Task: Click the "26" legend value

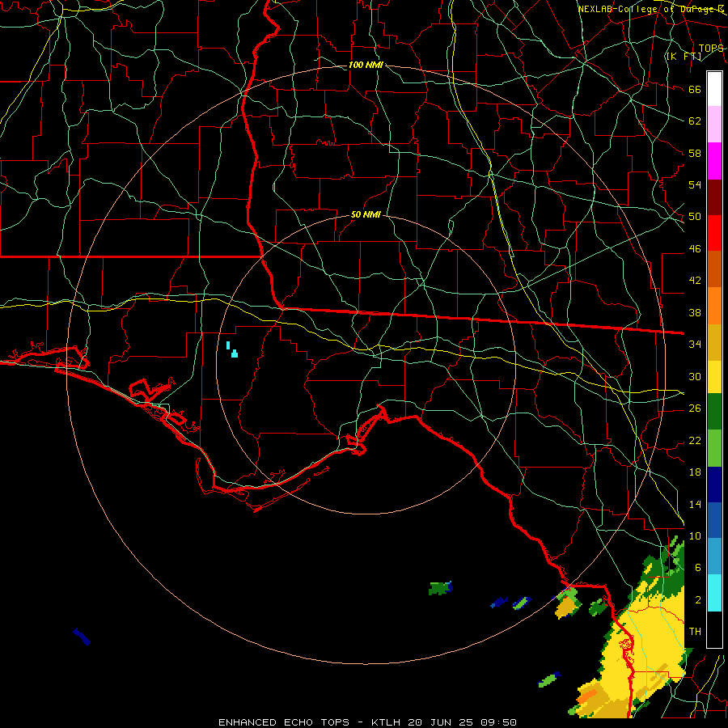Action: tap(695, 408)
